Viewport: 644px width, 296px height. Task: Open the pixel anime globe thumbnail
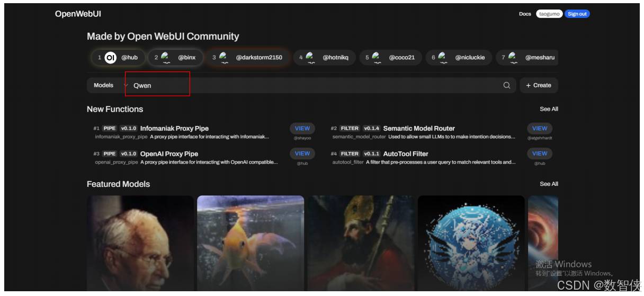click(471, 243)
